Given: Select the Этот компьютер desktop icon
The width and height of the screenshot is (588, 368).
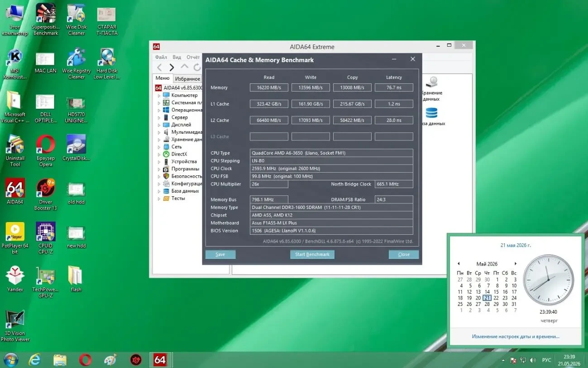Looking at the screenshot, I should click(x=15, y=19).
